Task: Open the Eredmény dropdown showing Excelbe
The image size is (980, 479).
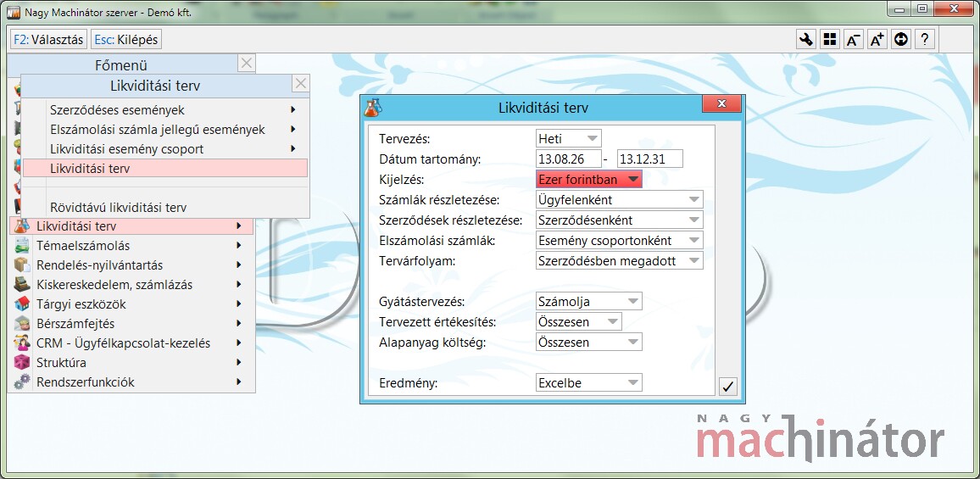Action: click(x=588, y=382)
